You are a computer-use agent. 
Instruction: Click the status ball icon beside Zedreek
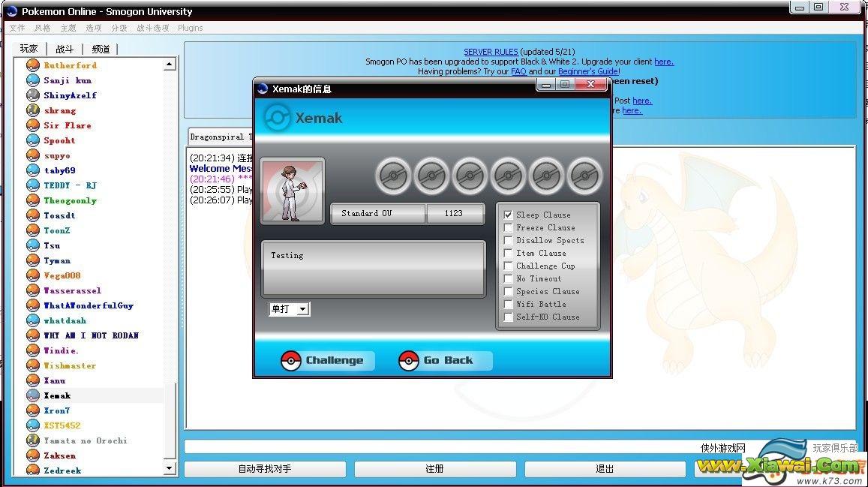point(33,470)
